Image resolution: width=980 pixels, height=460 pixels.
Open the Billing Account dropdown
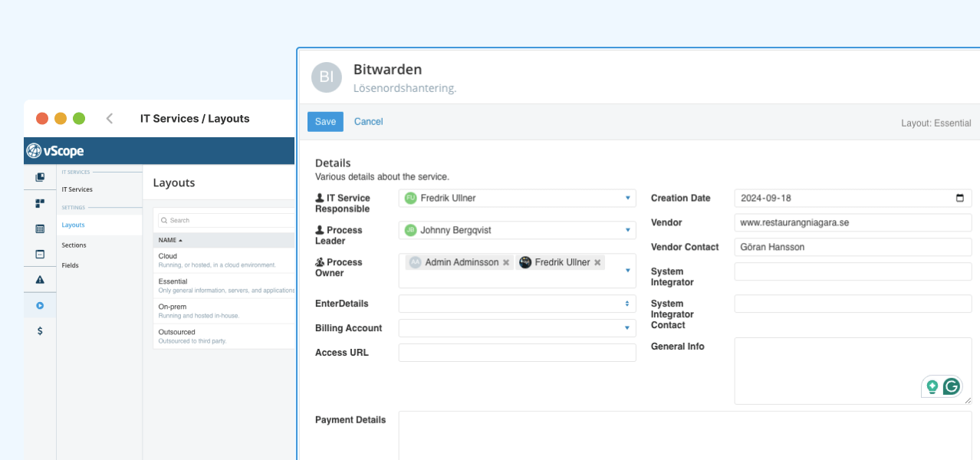[518, 328]
